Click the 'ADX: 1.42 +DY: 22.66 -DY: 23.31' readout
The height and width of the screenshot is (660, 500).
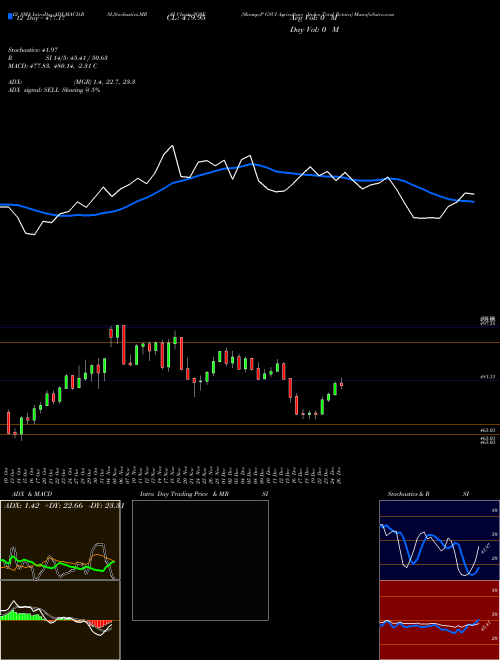(x=64, y=506)
